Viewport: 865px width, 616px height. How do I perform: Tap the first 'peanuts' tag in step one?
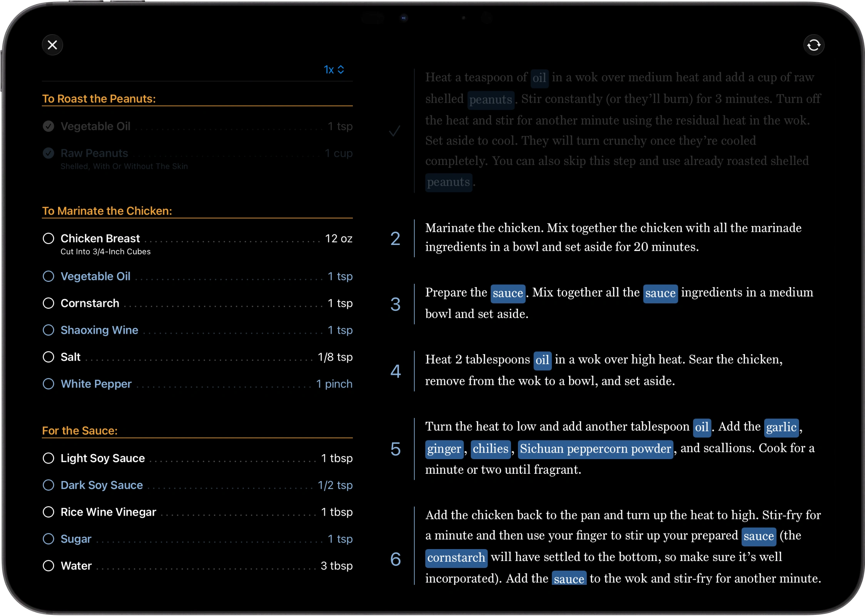pyautogui.click(x=491, y=100)
